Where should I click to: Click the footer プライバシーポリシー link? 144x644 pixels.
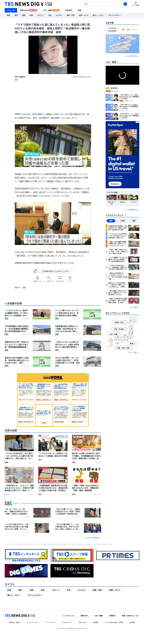[33, 623]
